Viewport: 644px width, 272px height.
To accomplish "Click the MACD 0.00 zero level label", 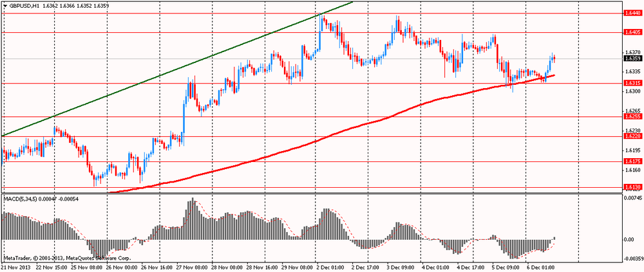I will coord(628,239).
